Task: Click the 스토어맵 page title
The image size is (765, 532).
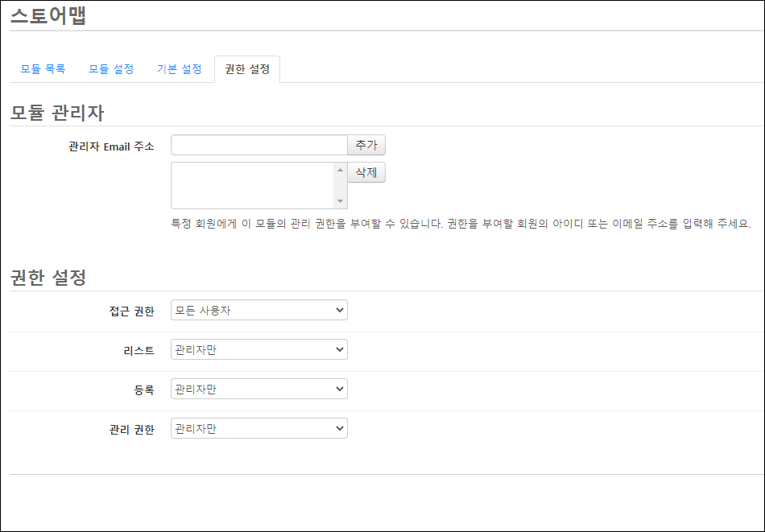Action: coord(48,15)
